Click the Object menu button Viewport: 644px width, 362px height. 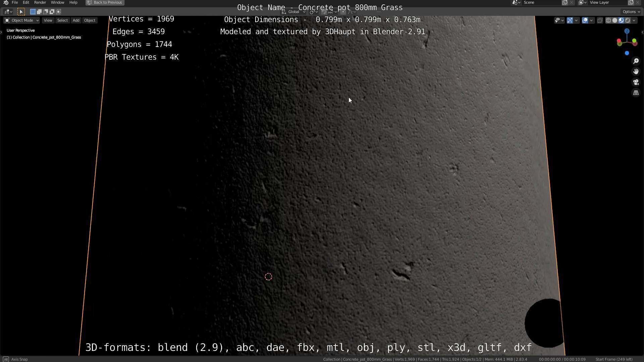[x=90, y=20]
